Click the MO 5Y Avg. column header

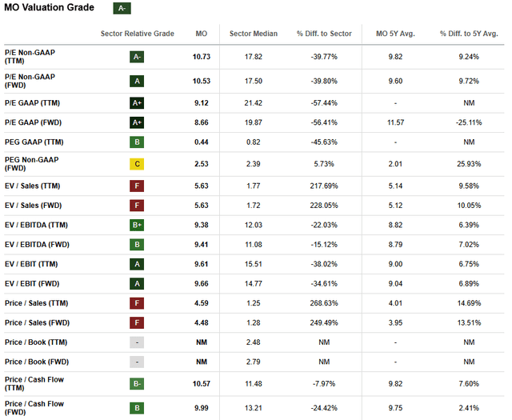(x=394, y=34)
